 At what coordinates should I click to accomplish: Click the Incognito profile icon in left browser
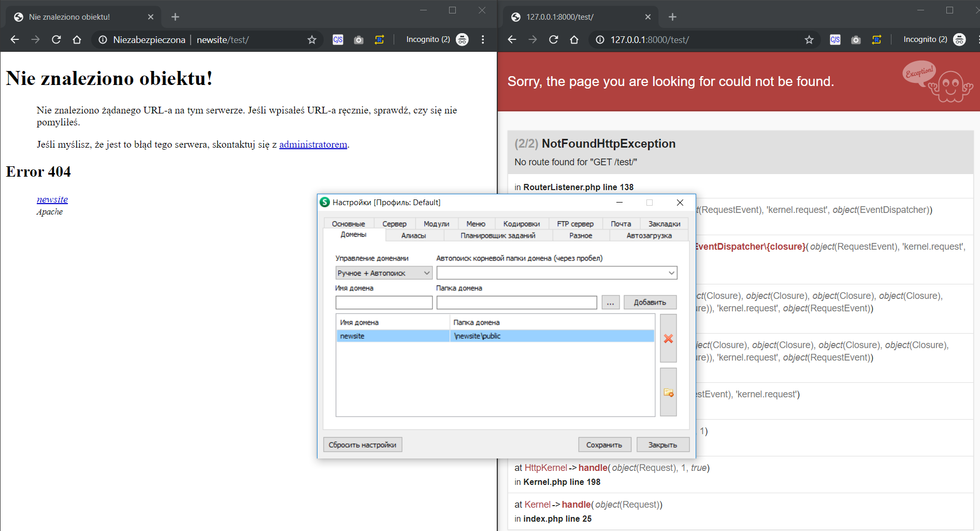pos(462,40)
